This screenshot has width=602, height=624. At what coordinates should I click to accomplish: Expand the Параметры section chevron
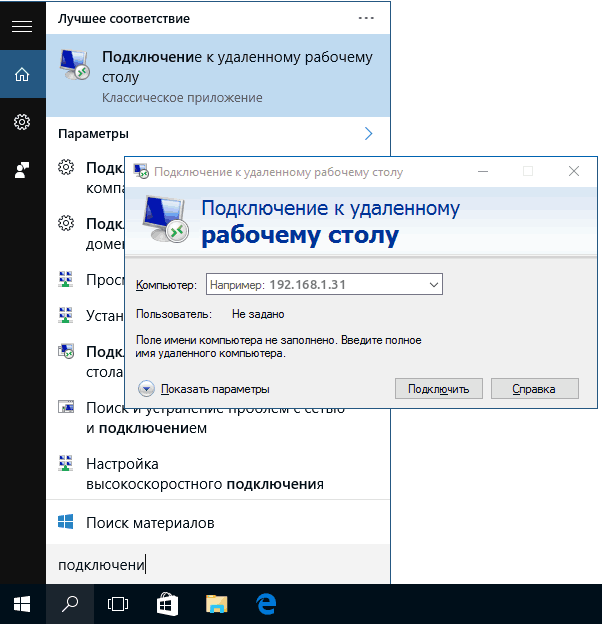click(368, 133)
